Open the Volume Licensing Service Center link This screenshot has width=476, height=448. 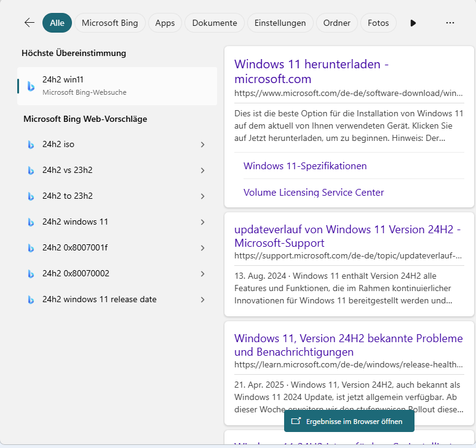pyautogui.click(x=314, y=192)
